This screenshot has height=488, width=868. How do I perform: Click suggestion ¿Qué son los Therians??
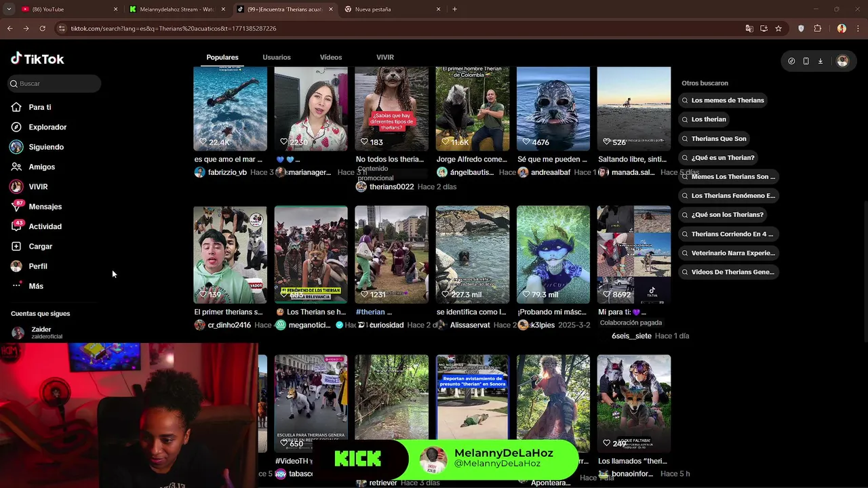(722, 214)
